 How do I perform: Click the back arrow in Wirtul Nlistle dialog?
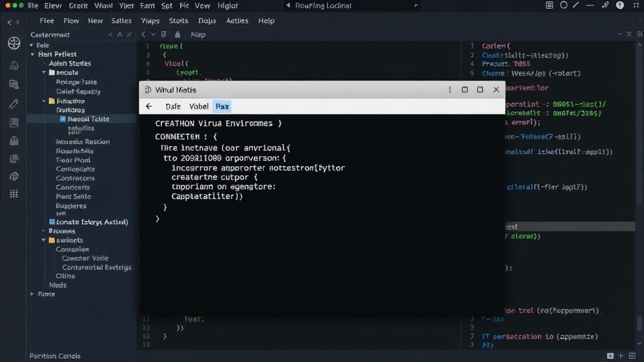[148, 106]
